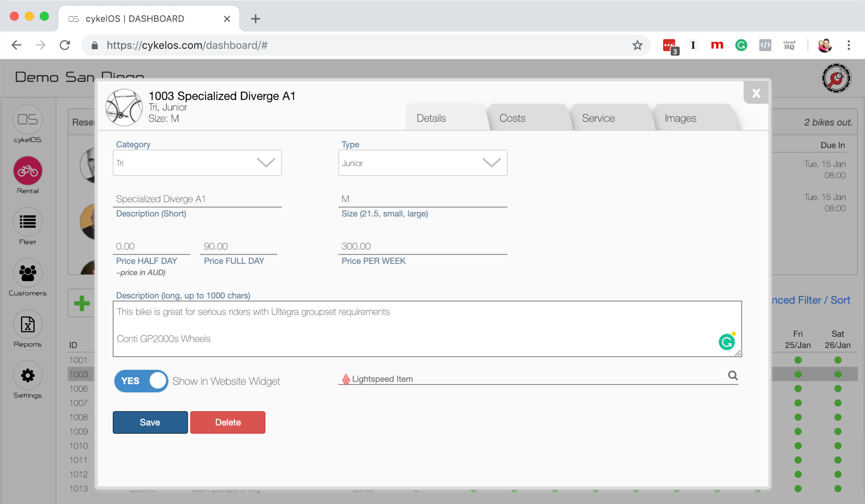Click the shop logo at top right
This screenshot has width=865, height=504.
pyautogui.click(x=836, y=78)
